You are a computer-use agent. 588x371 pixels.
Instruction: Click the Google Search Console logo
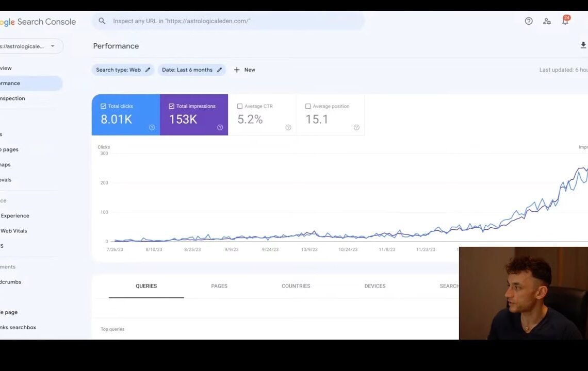38,22
